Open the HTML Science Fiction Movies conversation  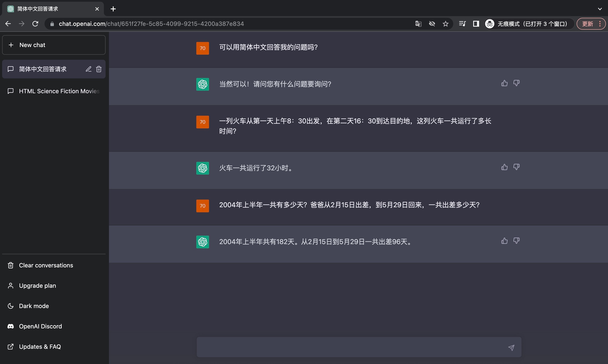[x=59, y=91]
